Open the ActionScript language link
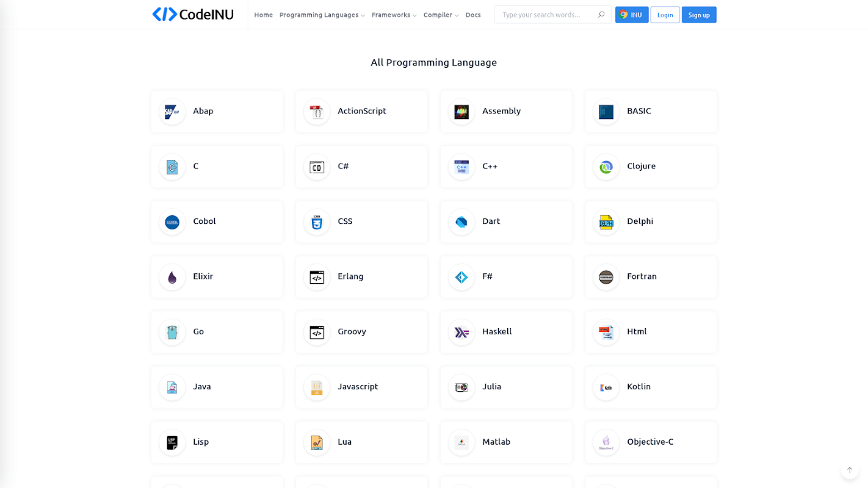This screenshot has width=868, height=488. coord(362,111)
